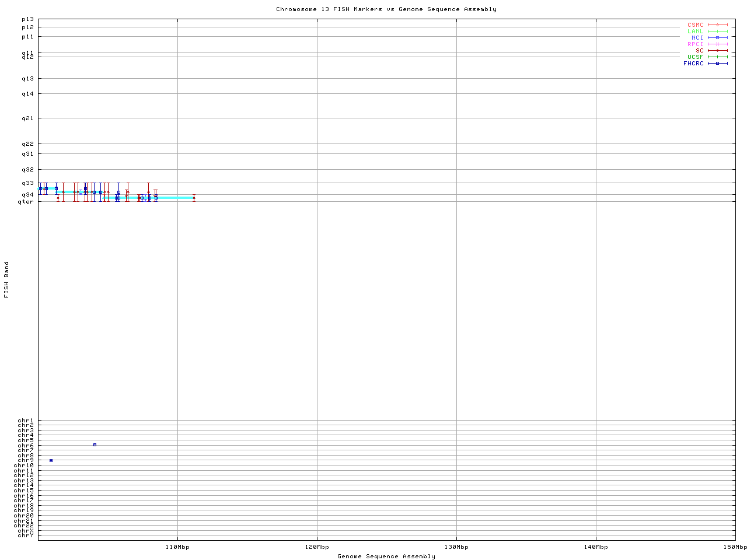Click the RPCI legend text label
This screenshot has height=560, width=747.
(695, 44)
